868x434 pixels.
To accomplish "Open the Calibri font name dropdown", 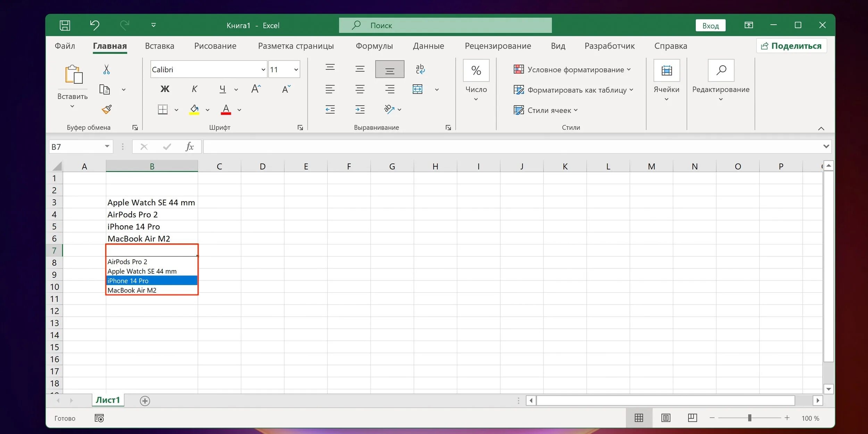I will tap(263, 70).
